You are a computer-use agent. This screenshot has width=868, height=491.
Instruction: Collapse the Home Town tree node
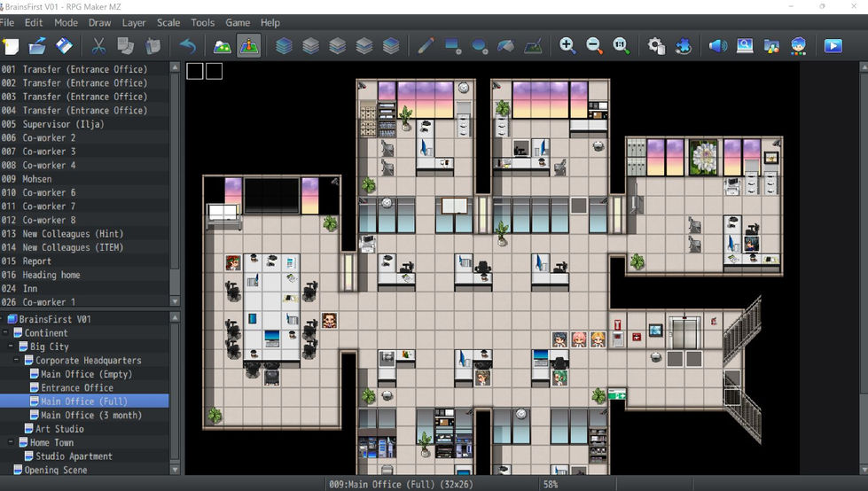tap(11, 442)
